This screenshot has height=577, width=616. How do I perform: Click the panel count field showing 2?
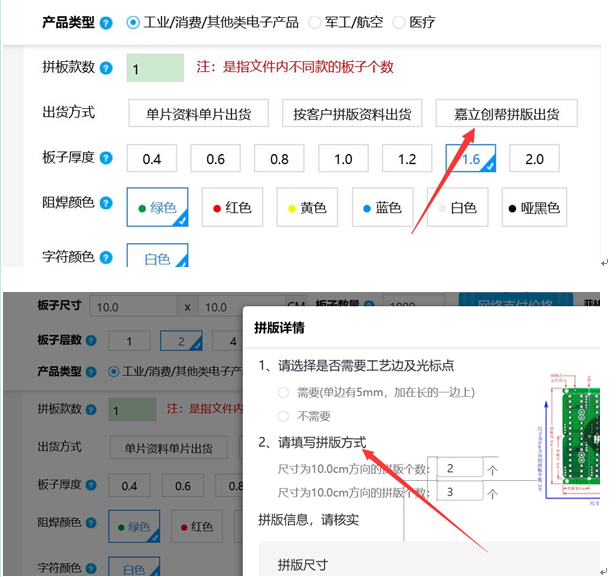pos(459,468)
